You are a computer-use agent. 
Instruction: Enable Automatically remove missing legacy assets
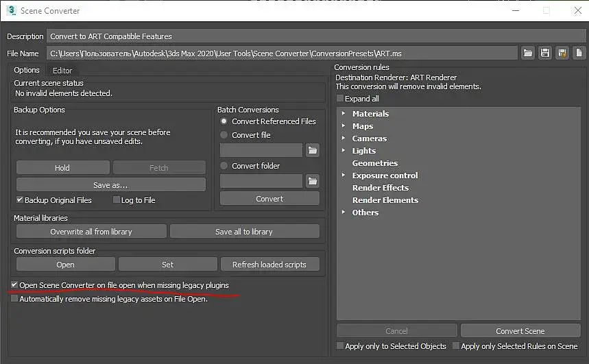[14, 299]
